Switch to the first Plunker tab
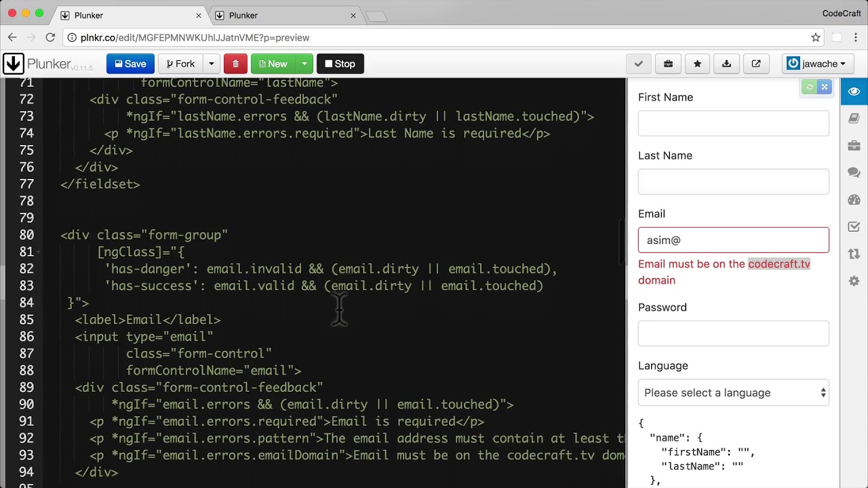Viewport: 868px width, 488px height. click(x=129, y=15)
